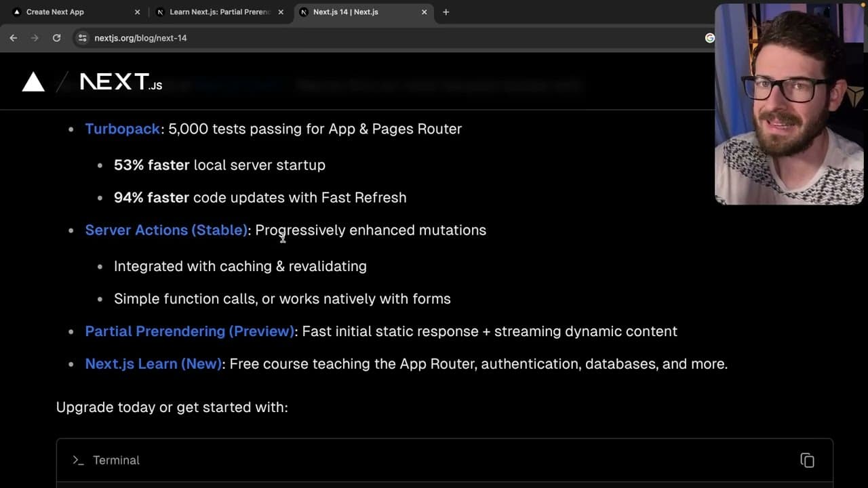Click the Vercel triangle logo
The height and width of the screenshot is (488, 868).
[33, 82]
